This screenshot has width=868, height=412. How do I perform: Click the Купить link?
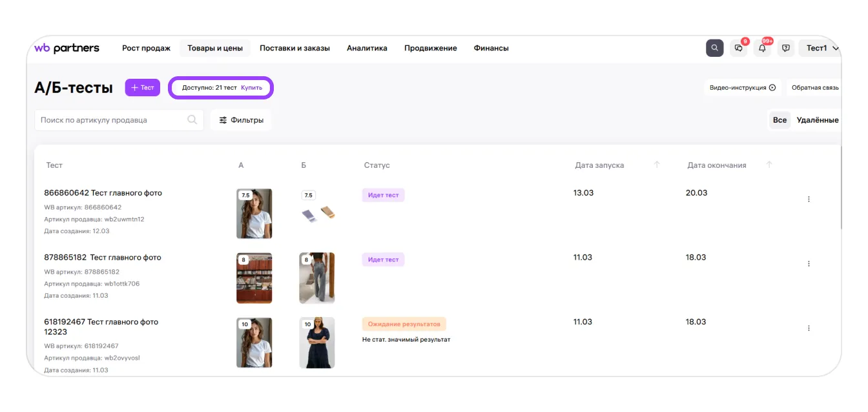click(252, 88)
